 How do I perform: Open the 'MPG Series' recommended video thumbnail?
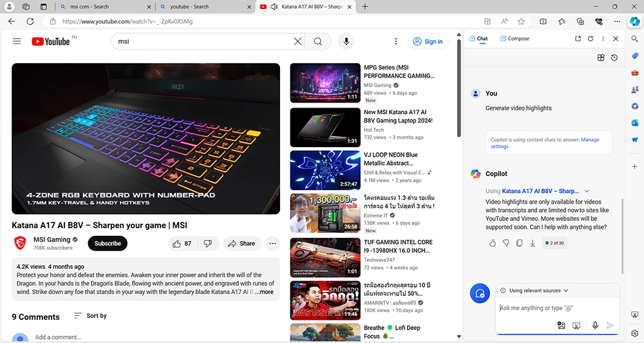tap(325, 83)
